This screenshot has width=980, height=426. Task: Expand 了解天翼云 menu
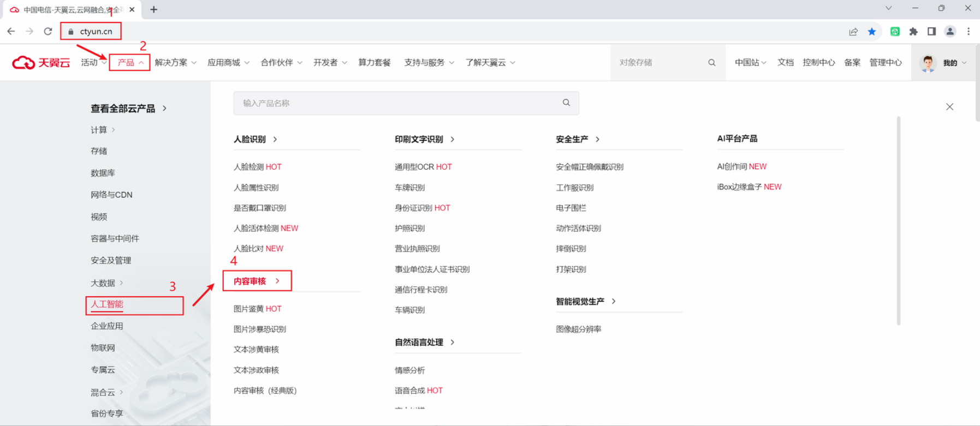click(x=490, y=63)
